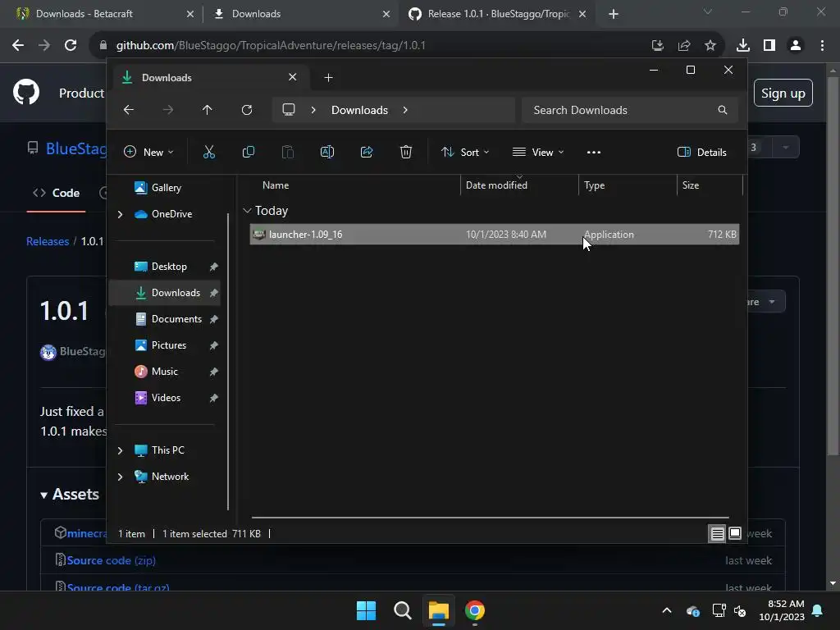Expand This PC tree node
Screen dimensions: 840x630
pos(120,450)
